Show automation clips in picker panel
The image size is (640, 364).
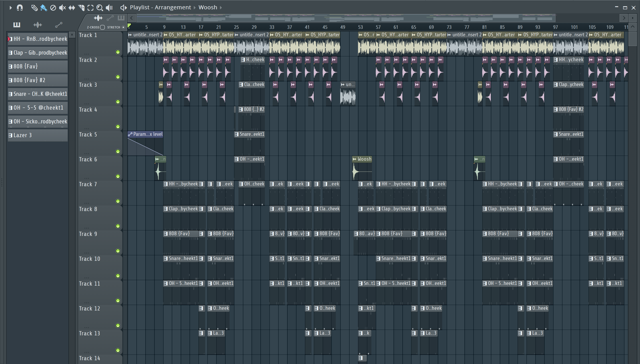click(59, 24)
